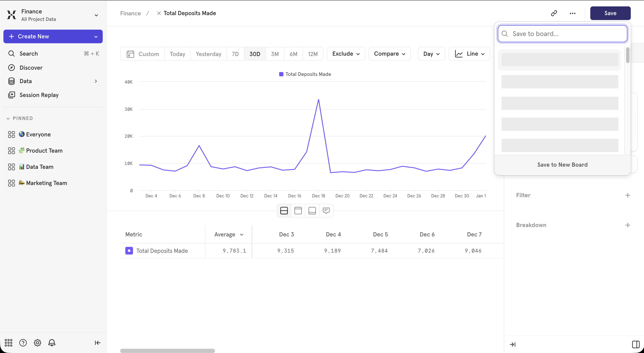The image size is (644, 353).
Task: Open the Line chart type dropdown
Action: 469,54
